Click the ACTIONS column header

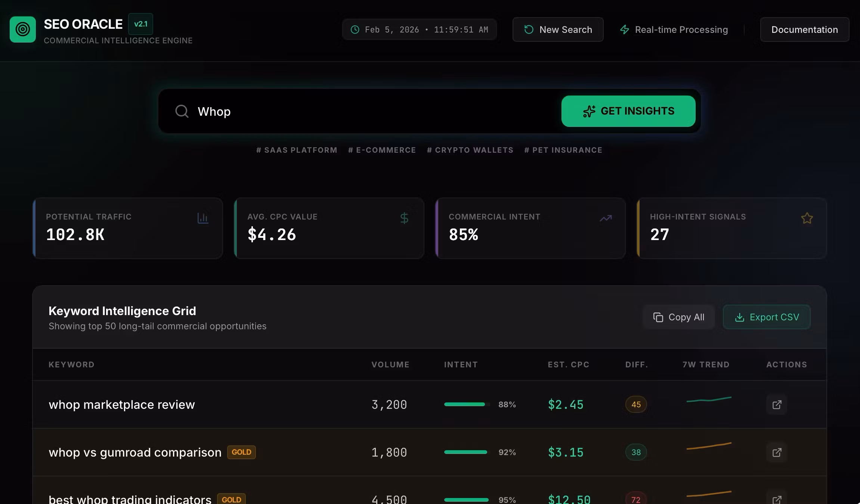click(x=787, y=364)
